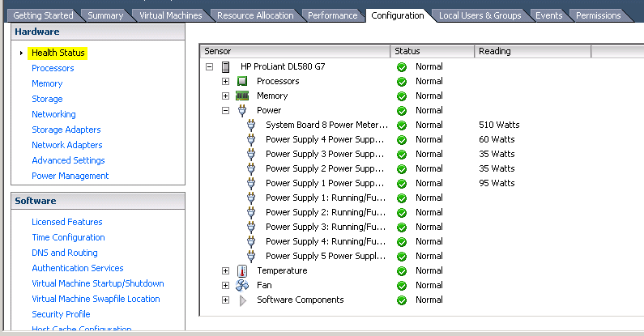Screen dimensions: 644x336
Task: Open the Storage Adapters link
Action: (66, 130)
